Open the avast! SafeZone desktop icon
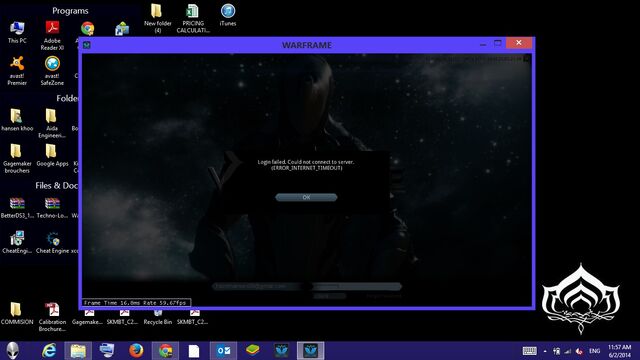 (52, 71)
